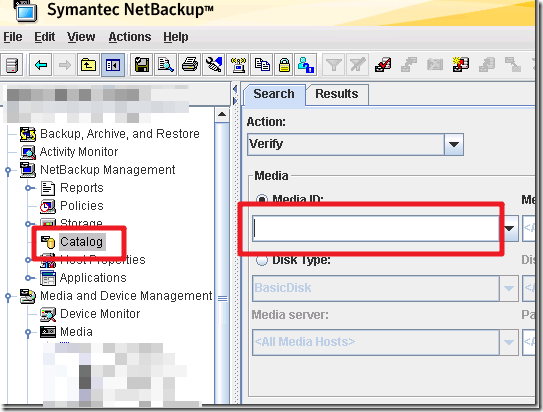The image size is (543, 412).
Task: Open the BasicDisk dropdown
Action: click(509, 288)
